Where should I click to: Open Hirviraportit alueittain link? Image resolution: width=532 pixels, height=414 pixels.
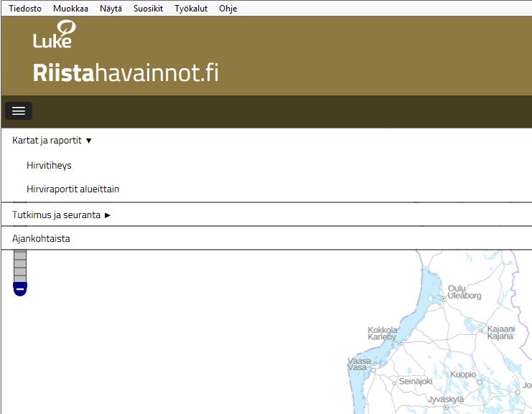[73, 189]
